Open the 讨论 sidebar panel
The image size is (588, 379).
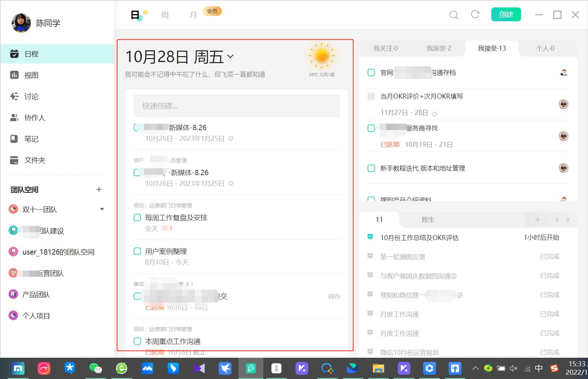click(x=31, y=96)
